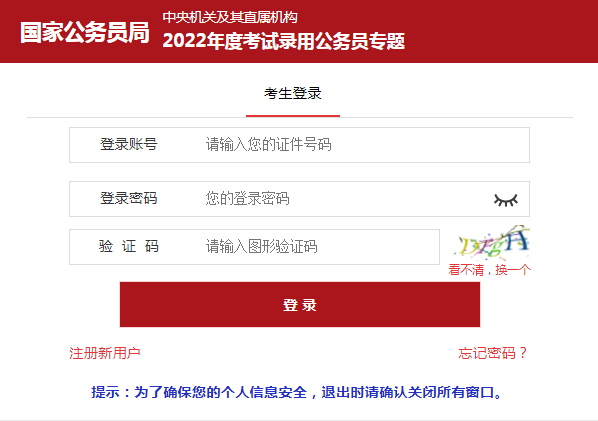Viewport: 598px width, 421px height.
Task: Click the 登录账号 field label
Action: coord(129,145)
